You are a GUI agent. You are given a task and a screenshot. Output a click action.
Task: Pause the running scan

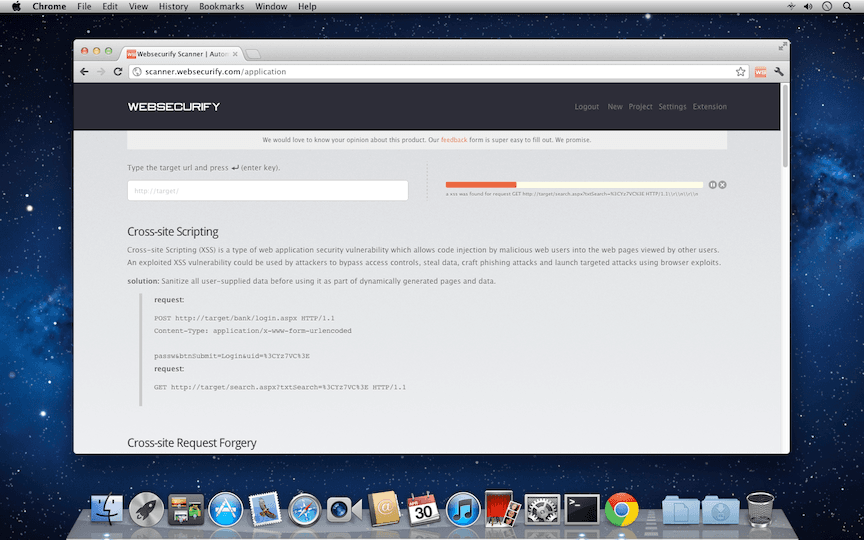pos(712,185)
